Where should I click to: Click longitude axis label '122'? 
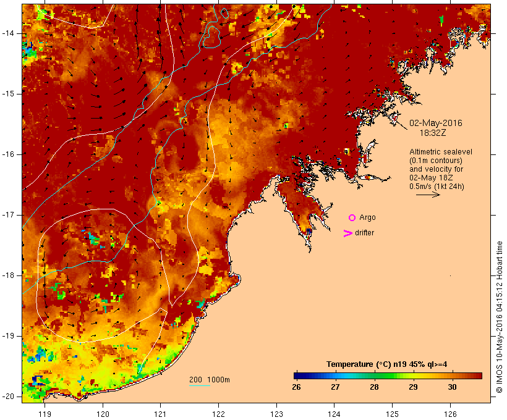(x=219, y=414)
